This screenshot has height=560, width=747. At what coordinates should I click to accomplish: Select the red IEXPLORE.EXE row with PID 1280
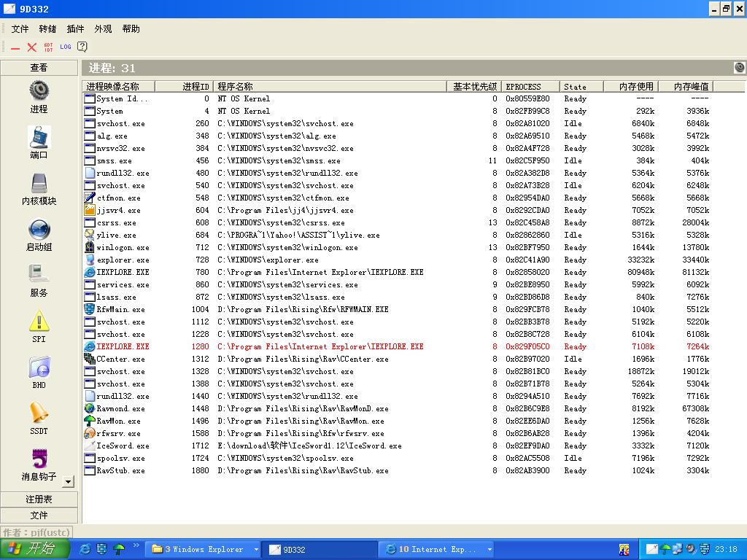click(x=398, y=346)
